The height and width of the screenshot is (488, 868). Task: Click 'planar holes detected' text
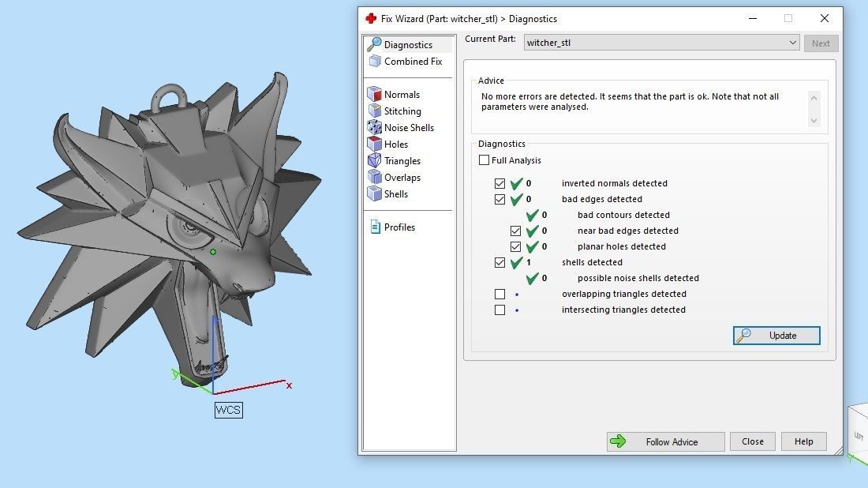(622, 246)
